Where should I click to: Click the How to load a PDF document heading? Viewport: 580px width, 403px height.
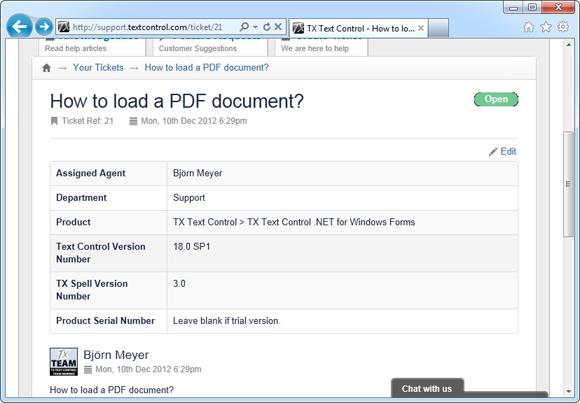[177, 101]
